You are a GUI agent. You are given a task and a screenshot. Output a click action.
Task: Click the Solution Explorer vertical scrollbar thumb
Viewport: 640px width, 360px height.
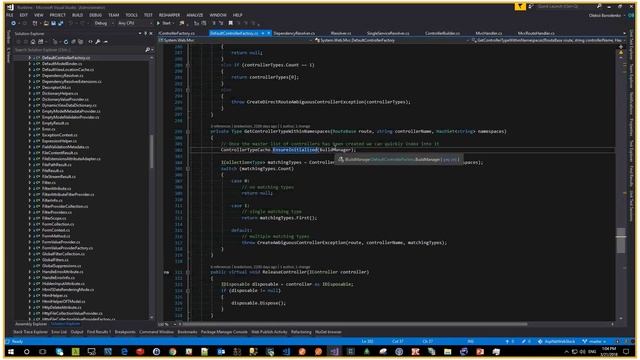click(152, 151)
